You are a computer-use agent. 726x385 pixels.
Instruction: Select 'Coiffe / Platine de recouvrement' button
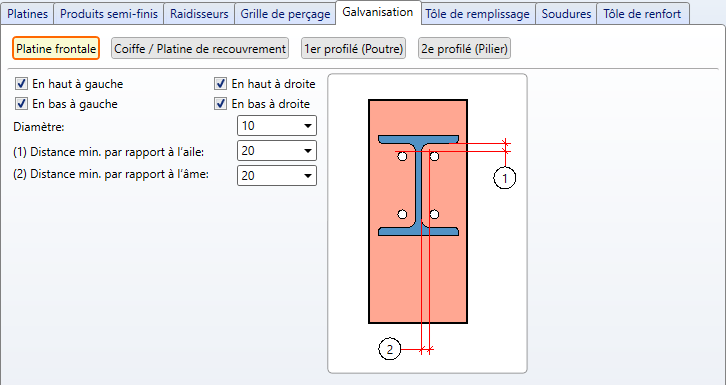[200, 49]
